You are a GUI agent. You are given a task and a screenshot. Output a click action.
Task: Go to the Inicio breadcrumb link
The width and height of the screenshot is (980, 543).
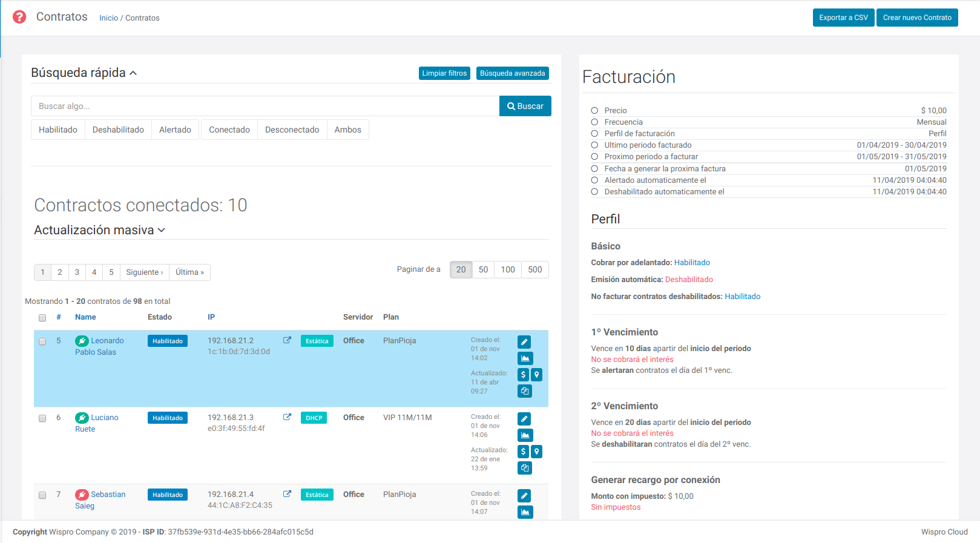tap(109, 18)
